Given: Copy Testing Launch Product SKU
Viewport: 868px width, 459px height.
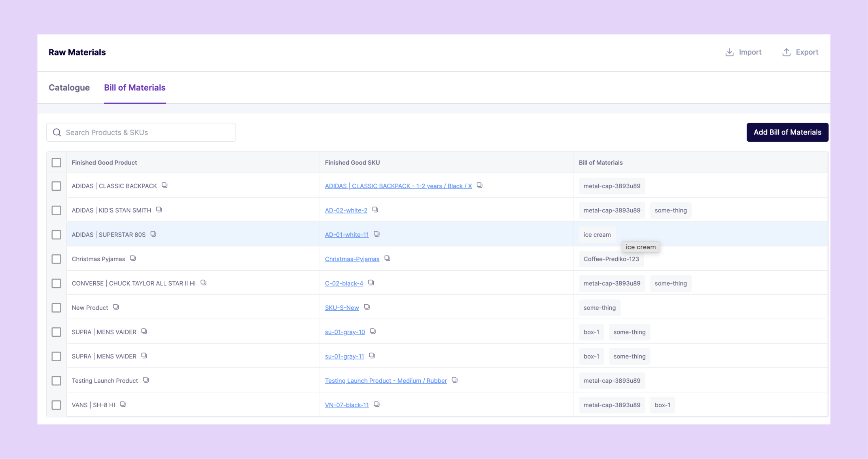Looking at the screenshot, I should click(x=454, y=380).
